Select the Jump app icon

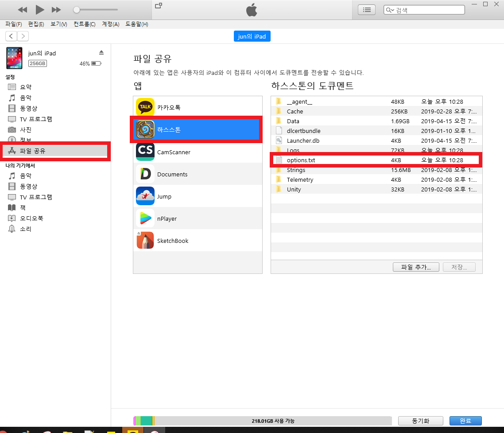(x=145, y=196)
